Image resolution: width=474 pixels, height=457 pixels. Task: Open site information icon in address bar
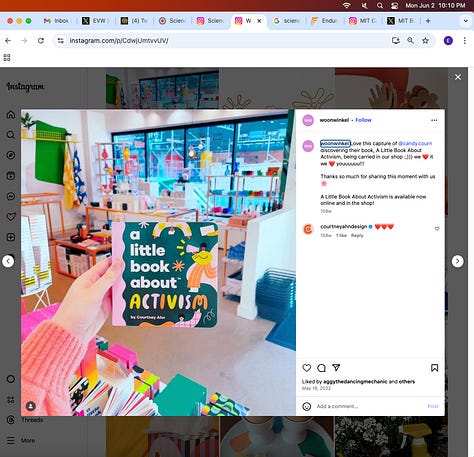click(60, 41)
